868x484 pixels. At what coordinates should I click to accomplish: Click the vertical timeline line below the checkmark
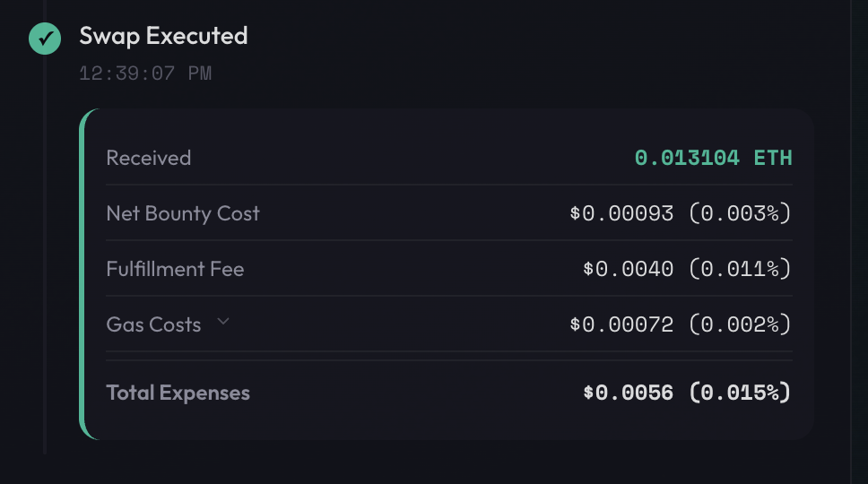[x=45, y=269]
